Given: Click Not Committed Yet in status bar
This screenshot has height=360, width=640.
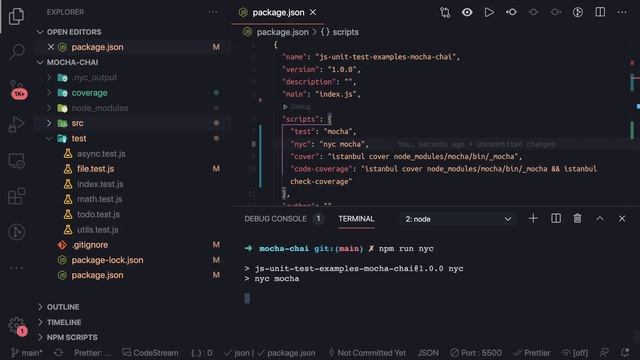Looking at the screenshot, I should 367,353.
